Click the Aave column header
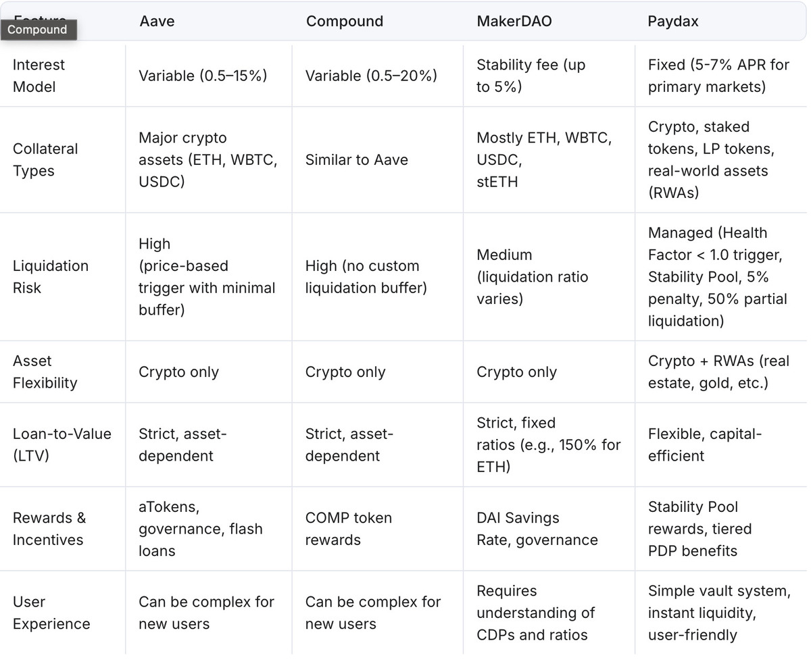Image resolution: width=811 pixels, height=672 pixels. [157, 22]
